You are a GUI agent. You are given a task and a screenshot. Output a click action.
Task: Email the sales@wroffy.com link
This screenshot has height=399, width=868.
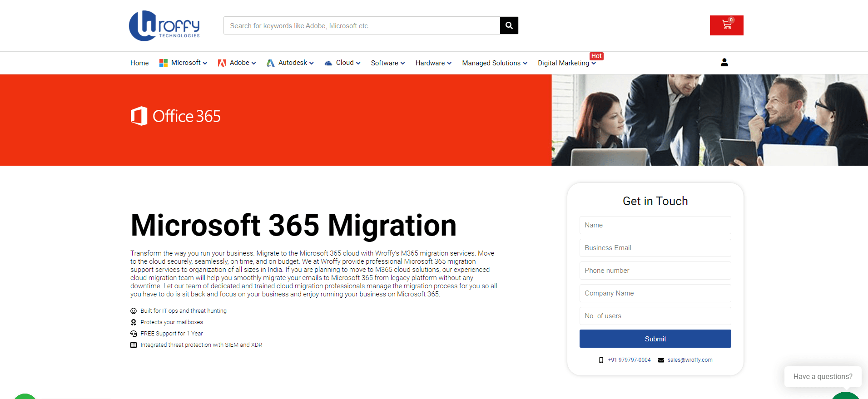point(690,360)
